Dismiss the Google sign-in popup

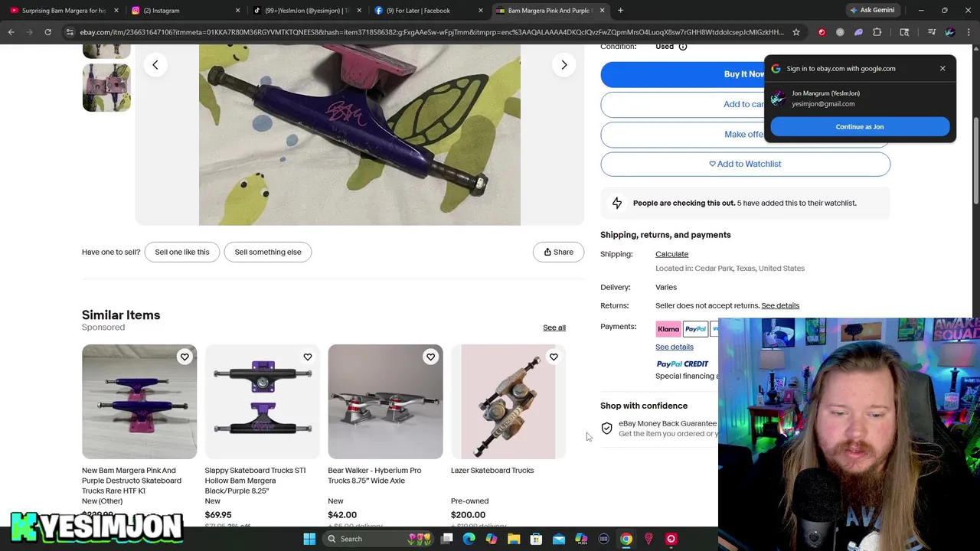coord(942,68)
